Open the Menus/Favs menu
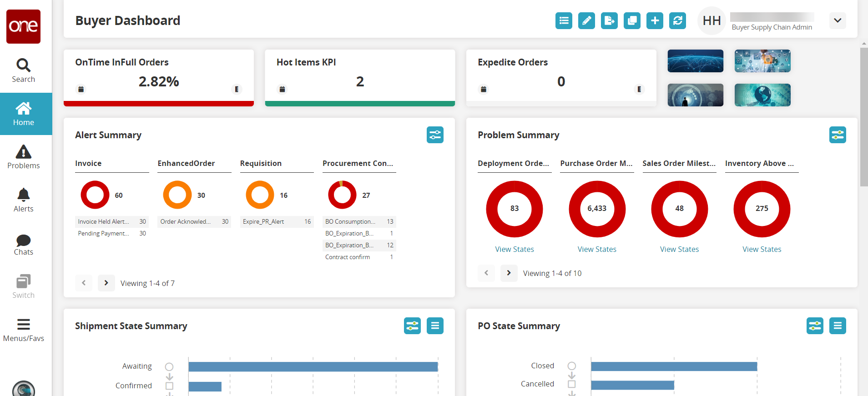The width and height of the screenshot is (868, 396). coord(23,330)
